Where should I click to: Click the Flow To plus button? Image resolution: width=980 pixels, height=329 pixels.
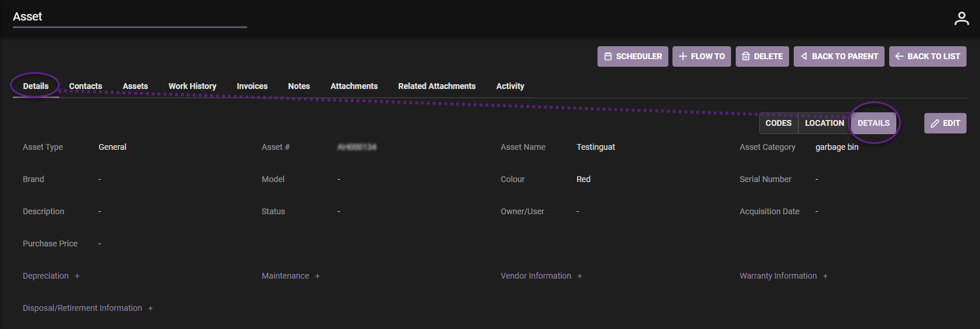701,57
